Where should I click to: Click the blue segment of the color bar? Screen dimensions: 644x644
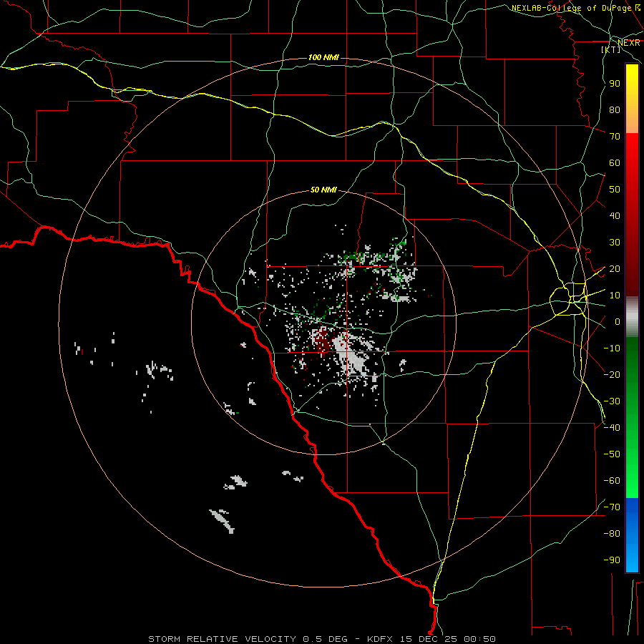(x=632, y=535)
